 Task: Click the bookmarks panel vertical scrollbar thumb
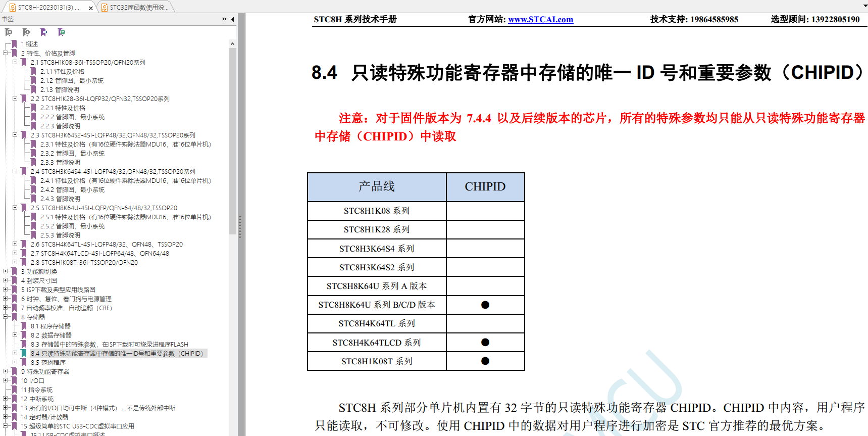click(x=232, y=141)
